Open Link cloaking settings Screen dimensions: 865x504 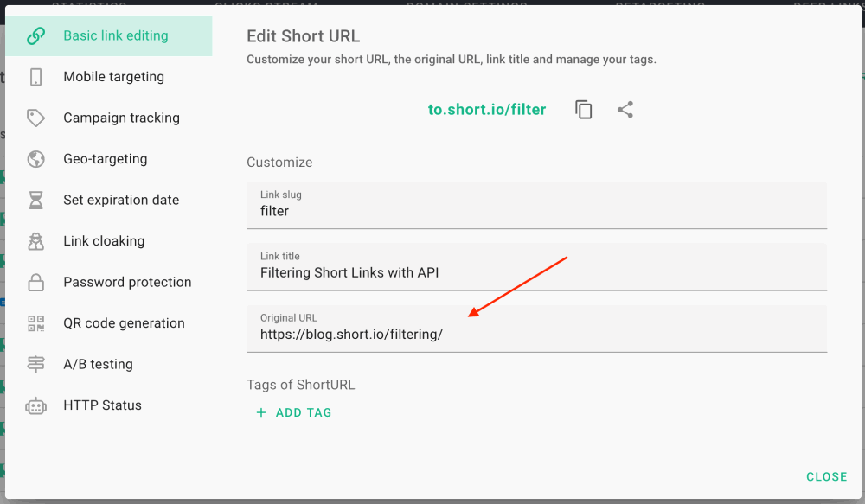point(109,241)
